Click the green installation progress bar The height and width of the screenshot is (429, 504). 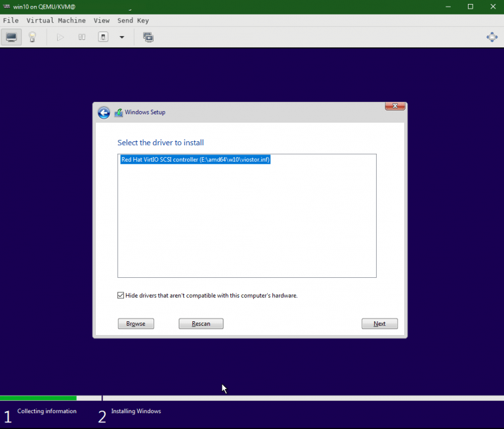38,398
